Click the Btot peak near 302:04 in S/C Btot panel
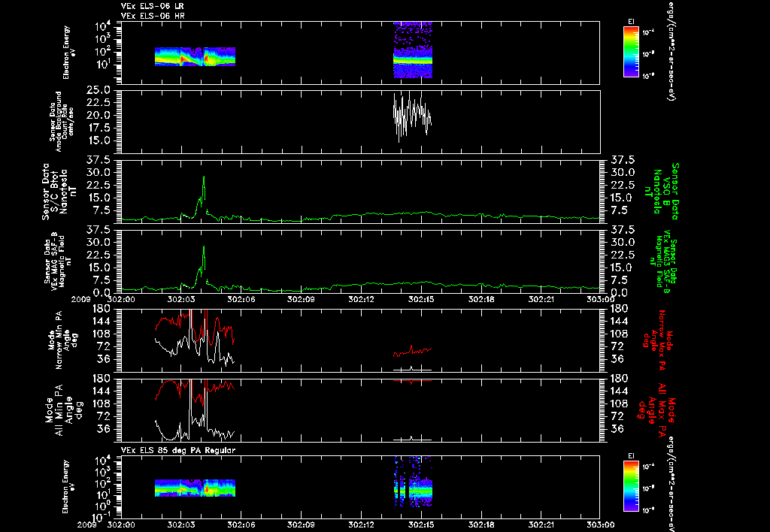 204,177
